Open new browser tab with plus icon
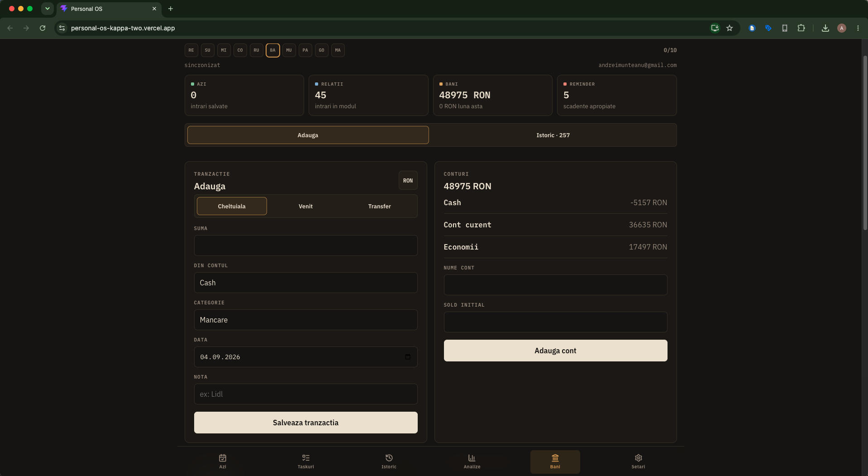Viewport: 868px width, 476px height. click(171, 9)
